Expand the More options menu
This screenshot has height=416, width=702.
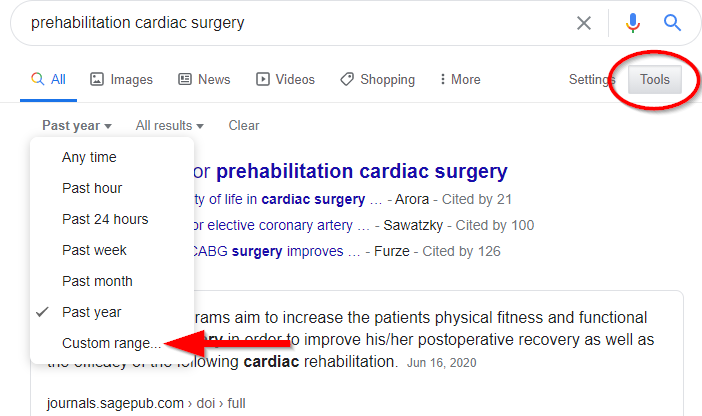[x=460, y=80]
